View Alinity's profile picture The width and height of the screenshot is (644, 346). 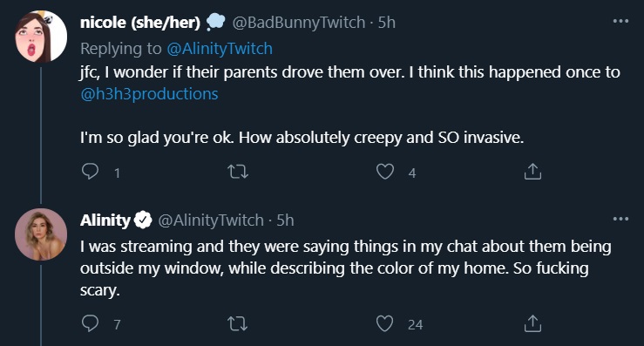click(x=41, y=234)
